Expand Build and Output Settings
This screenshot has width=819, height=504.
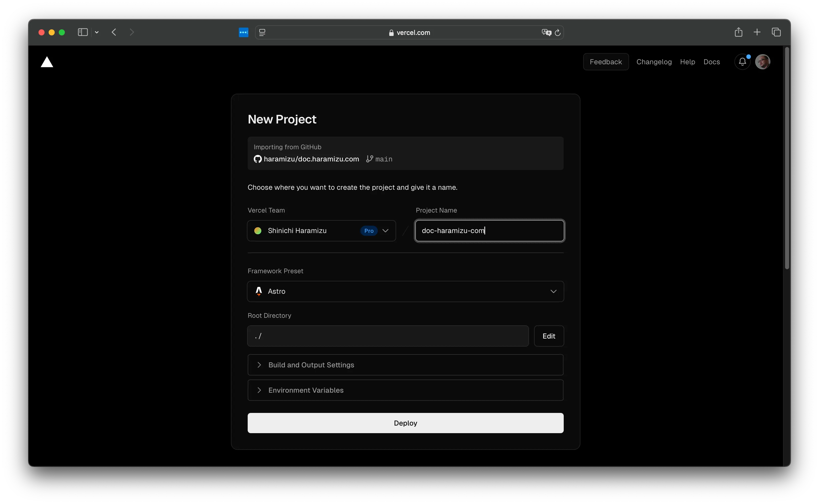click(x=405, y=365)
